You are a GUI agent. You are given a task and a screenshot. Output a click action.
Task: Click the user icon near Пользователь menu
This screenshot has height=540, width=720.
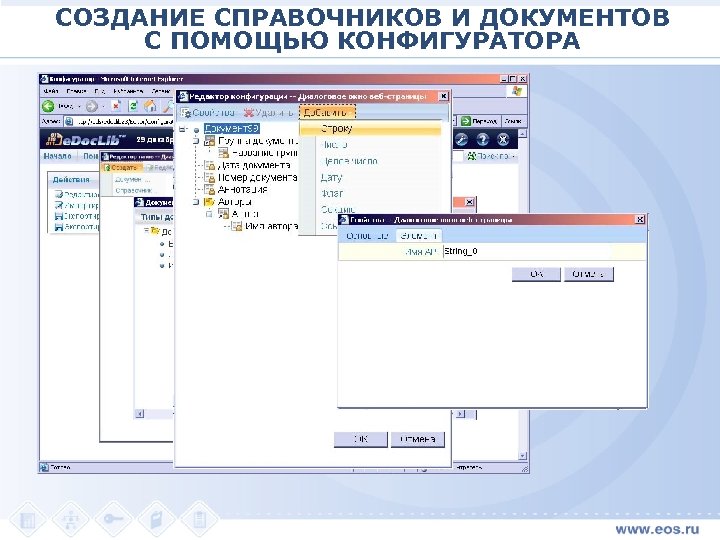[471, 157]
